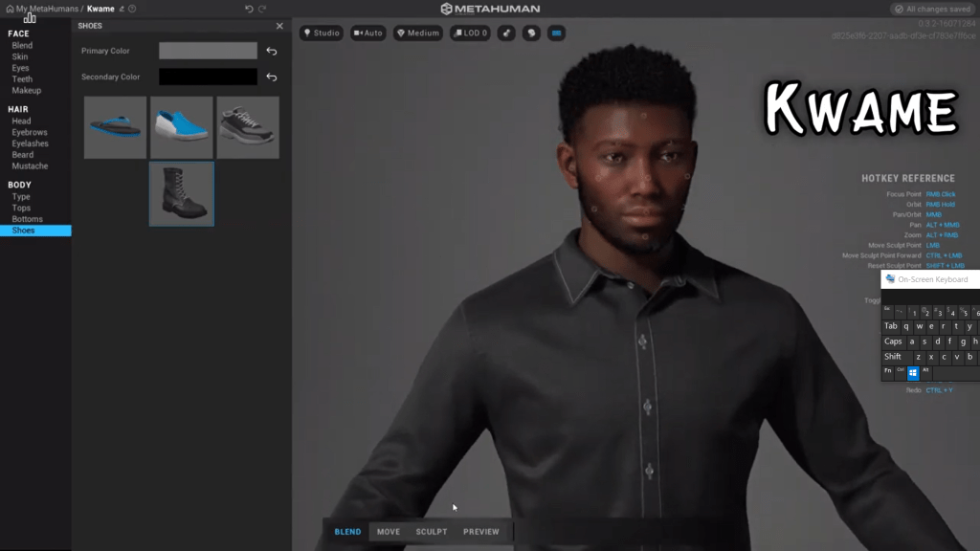Open the LOD 0 level selector

(x=471, y=33)
